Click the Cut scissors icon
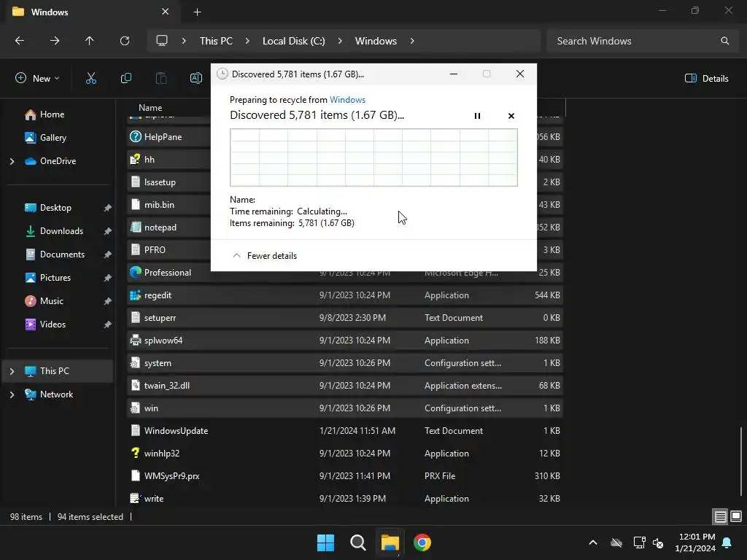The height and width of the screenshot is (560, 747). pos(91,78)
